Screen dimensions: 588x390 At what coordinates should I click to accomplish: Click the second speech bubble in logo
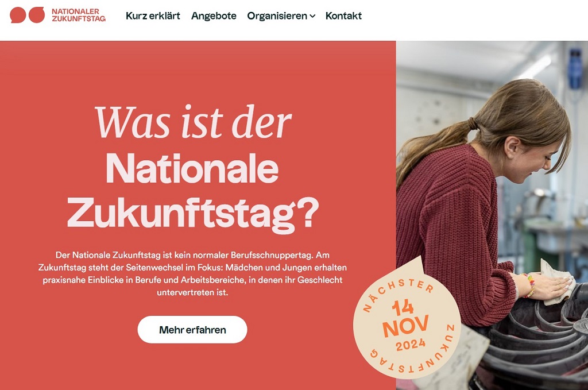(37, 15)
